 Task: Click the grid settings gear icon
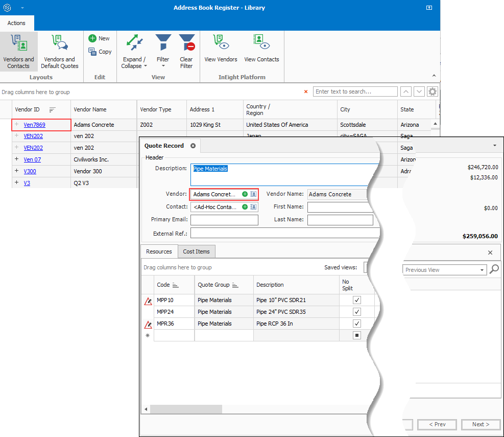pyautogui.click(x=433, y=92)
